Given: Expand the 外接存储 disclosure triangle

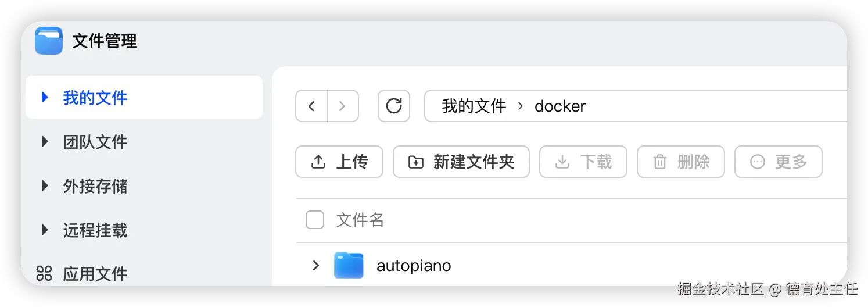Looking at the screenshot, I should (x=45, y=186).
